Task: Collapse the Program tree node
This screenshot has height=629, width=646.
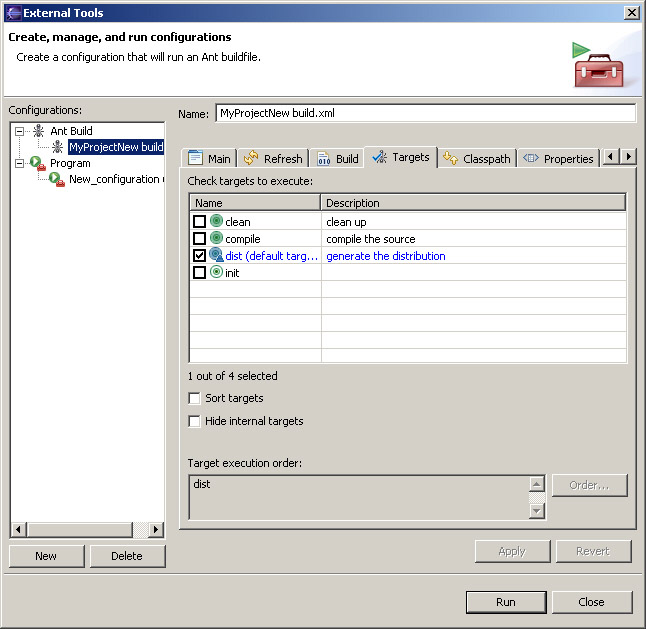Action: [19, 163]
